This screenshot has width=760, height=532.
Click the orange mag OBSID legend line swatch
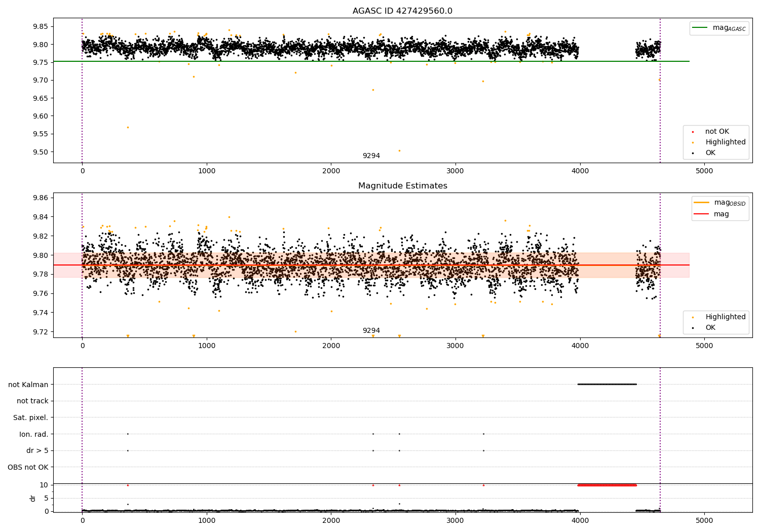pyautogui.click(x=702, y=203)
